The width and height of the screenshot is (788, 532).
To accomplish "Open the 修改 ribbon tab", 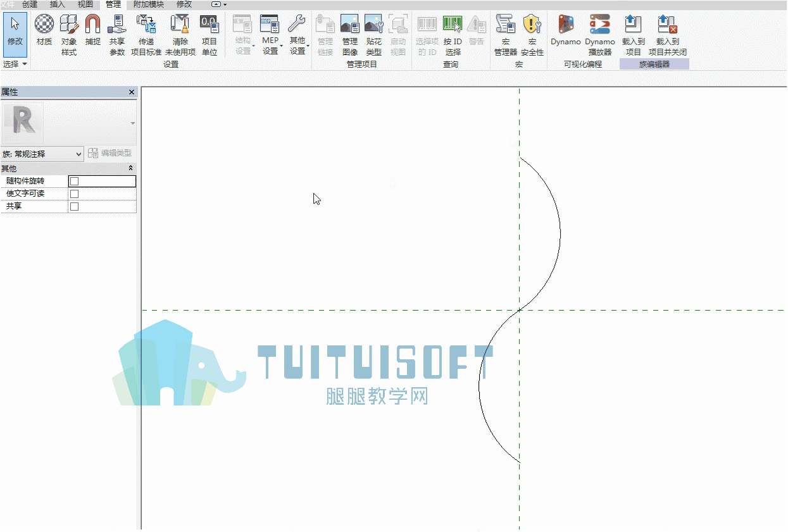I will click(x=184, y=4).
